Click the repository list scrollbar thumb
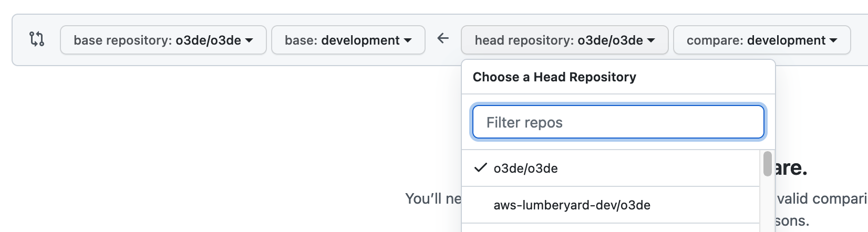The height and width of the screenshot is (232, 868). 767,164
